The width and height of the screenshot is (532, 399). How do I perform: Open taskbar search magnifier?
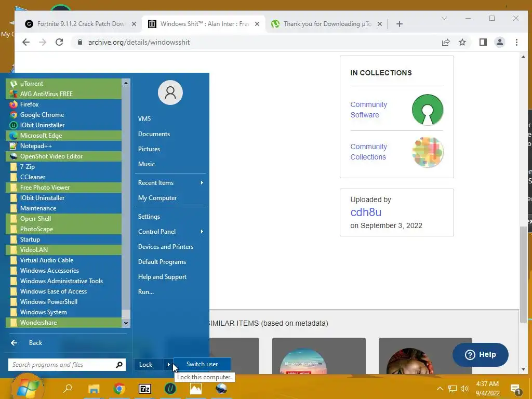[x=68, y=388]
